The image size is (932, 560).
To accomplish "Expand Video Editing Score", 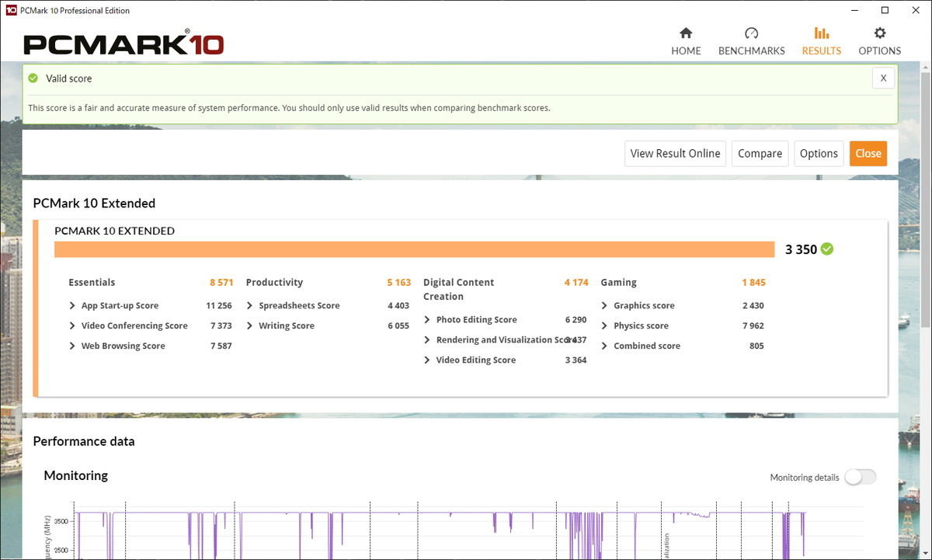I will [427, 360].
